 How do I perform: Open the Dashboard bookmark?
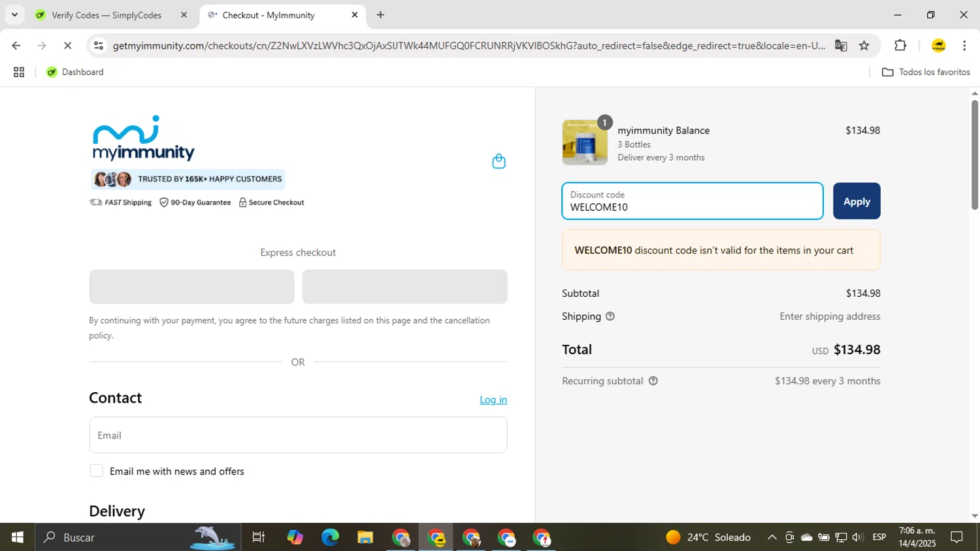click(x=75, y=73)
